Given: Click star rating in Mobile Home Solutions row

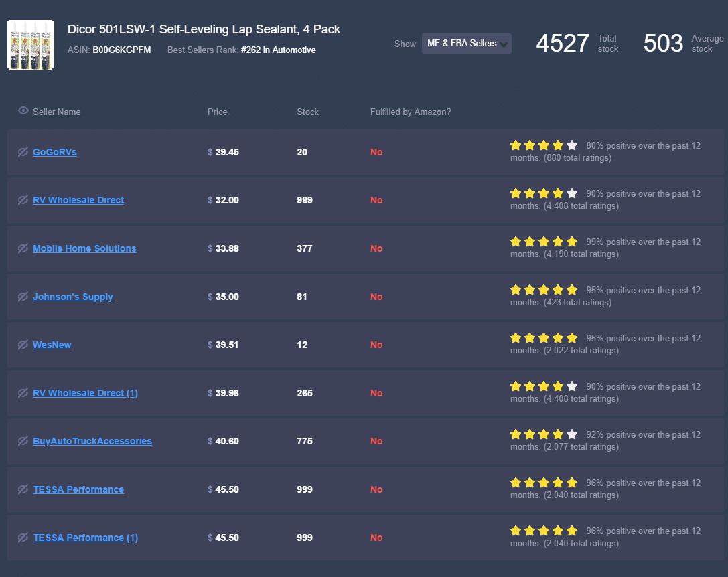Looking at the screenshot, I should point(544,242).
